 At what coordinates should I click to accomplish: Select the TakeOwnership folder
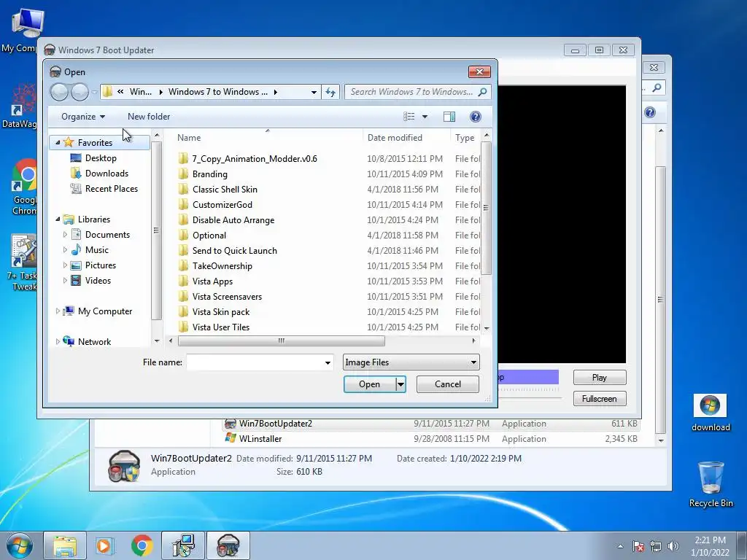(222, 265)
